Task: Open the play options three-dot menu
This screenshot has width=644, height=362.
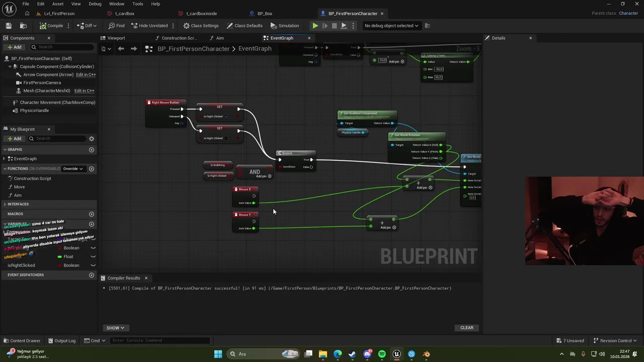Action: coord(352,26)
